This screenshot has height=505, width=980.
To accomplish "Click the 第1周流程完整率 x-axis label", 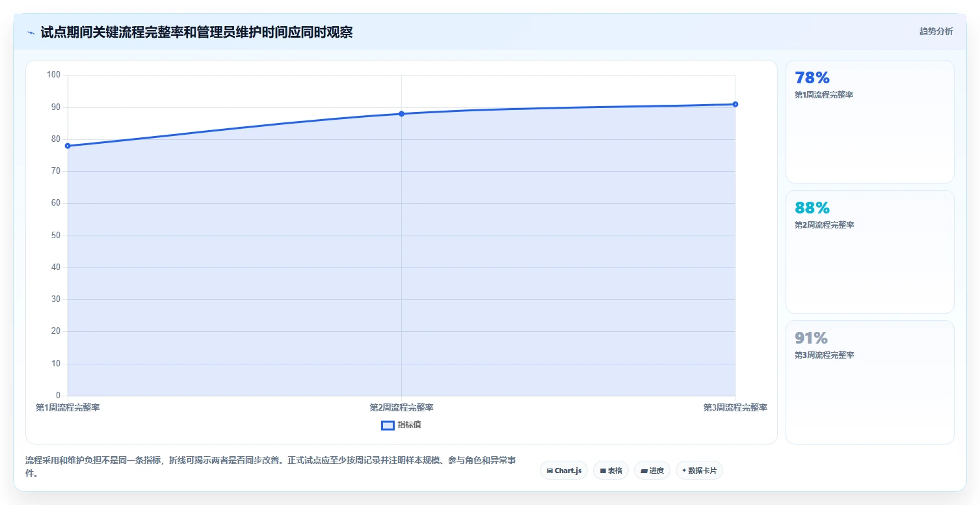I will point(68,407).
